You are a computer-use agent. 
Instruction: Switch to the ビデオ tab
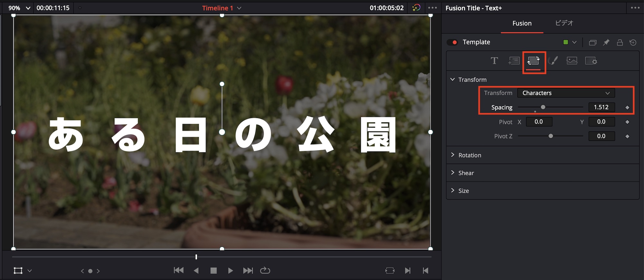tap(564, 23)
